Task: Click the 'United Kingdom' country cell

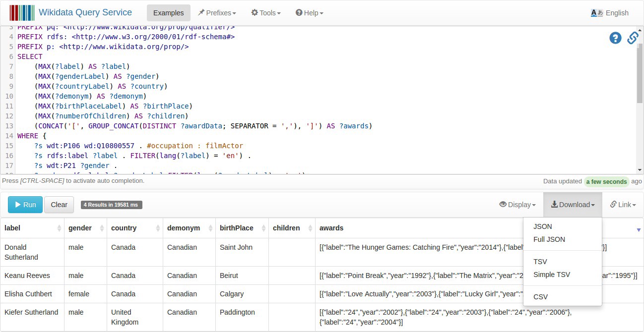Action: [x=135, y=317]
